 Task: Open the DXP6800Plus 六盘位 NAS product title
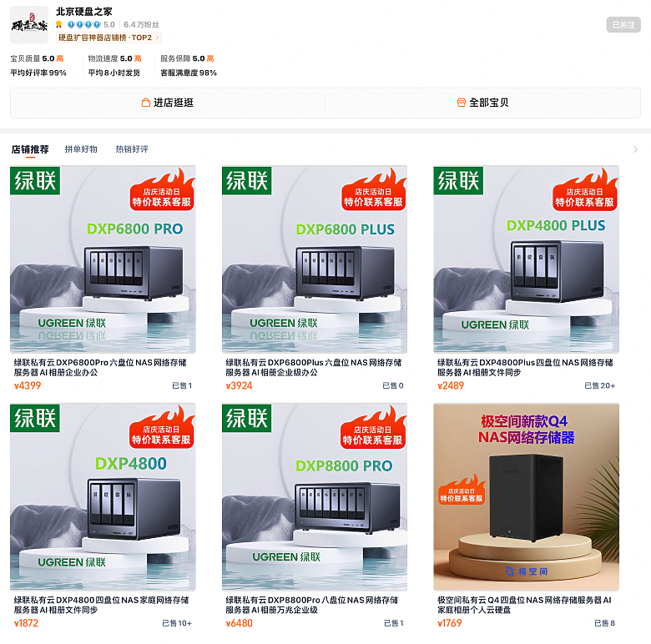click(x=314, y=367)
